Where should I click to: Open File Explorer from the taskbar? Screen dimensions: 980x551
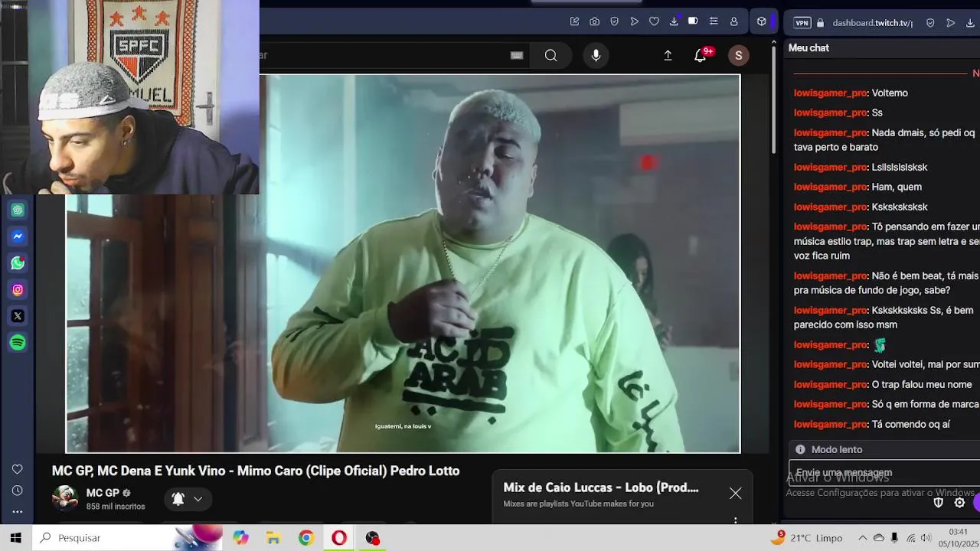coord(273,538)
